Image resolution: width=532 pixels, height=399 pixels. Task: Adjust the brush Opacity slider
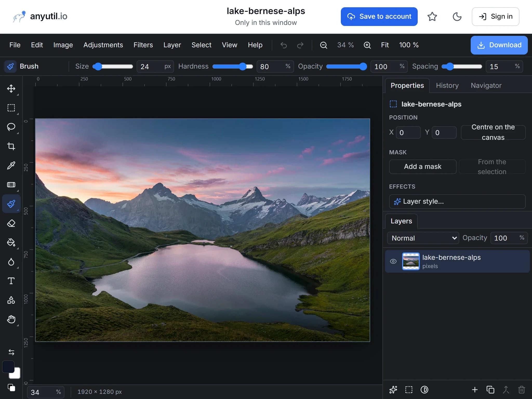point(347,66)
